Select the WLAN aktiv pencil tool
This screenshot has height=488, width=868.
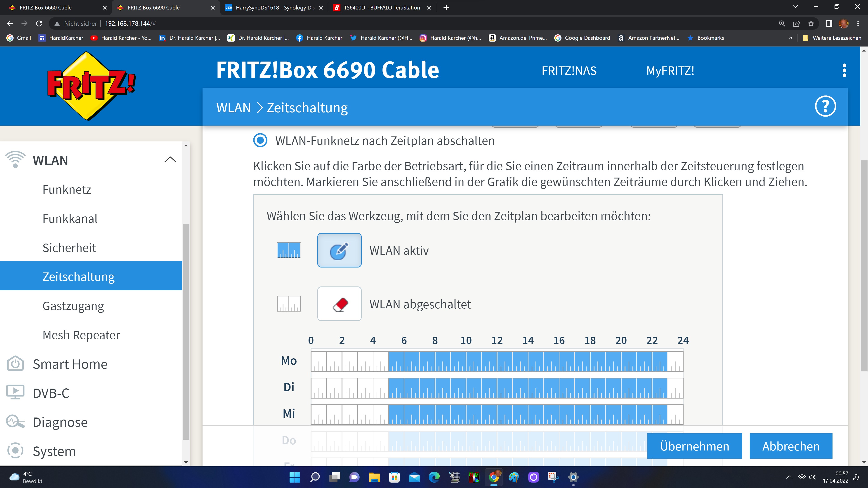pos(339,250)
